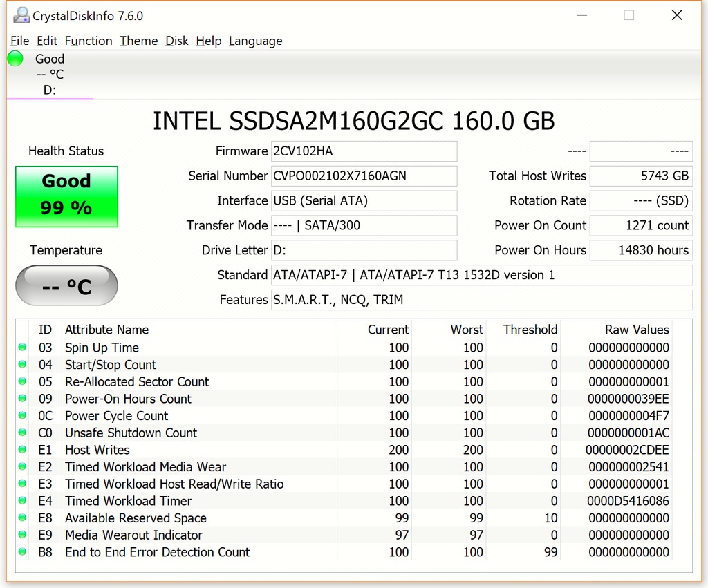Click raw value 00000002CDEE
Viewport: 708px width, 588px height.
click(x=627, y=449)
